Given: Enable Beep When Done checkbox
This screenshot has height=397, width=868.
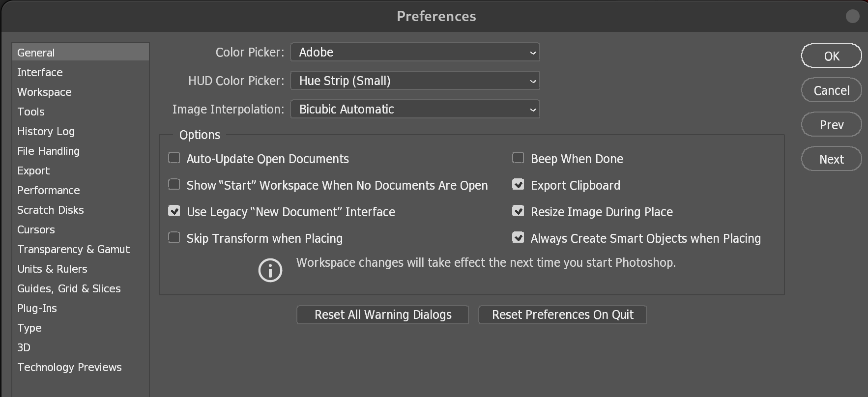Looking at the screenshot, I should 518,158.
